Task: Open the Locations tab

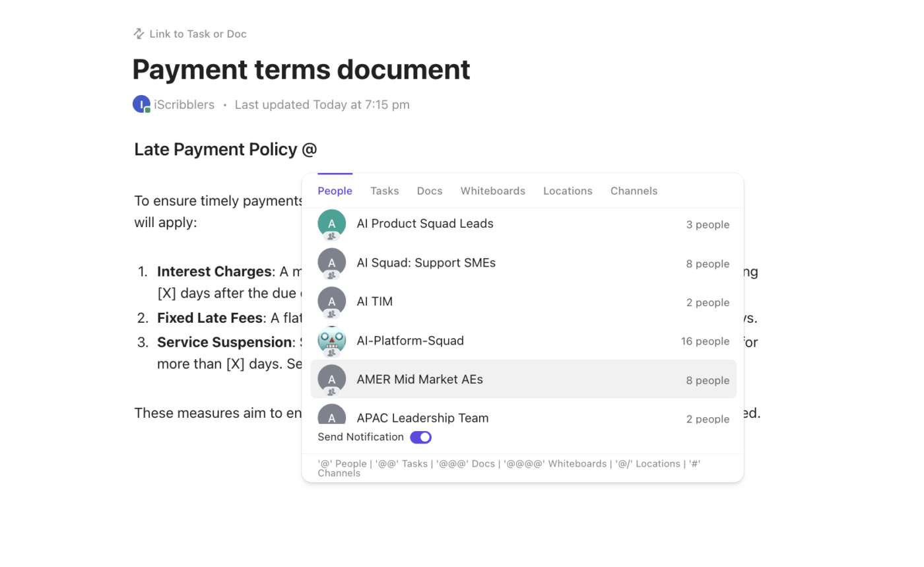Action: pos(568,191)
